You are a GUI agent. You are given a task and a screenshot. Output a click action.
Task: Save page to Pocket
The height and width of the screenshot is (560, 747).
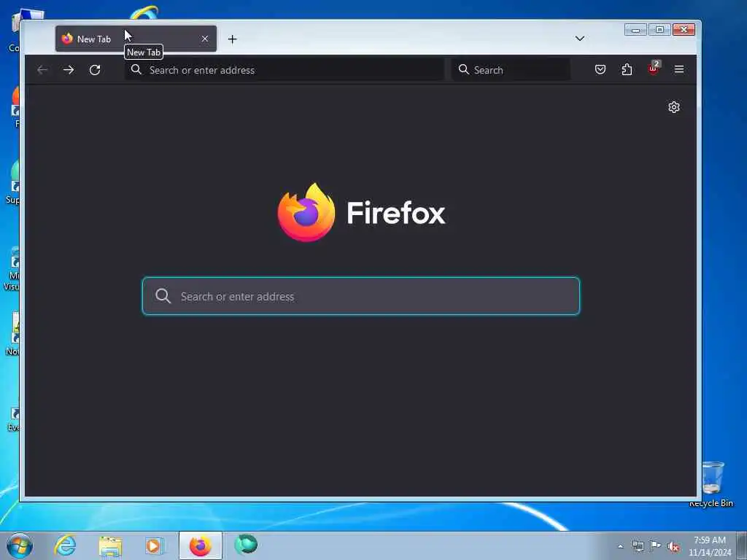coord(600,69)
